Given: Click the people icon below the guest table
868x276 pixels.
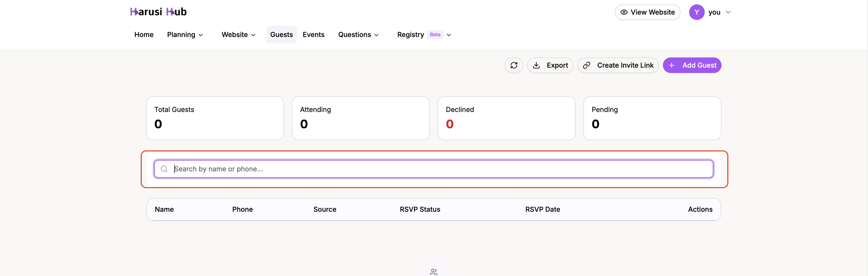Looking at the screenshot, I should tap(434, 272).
